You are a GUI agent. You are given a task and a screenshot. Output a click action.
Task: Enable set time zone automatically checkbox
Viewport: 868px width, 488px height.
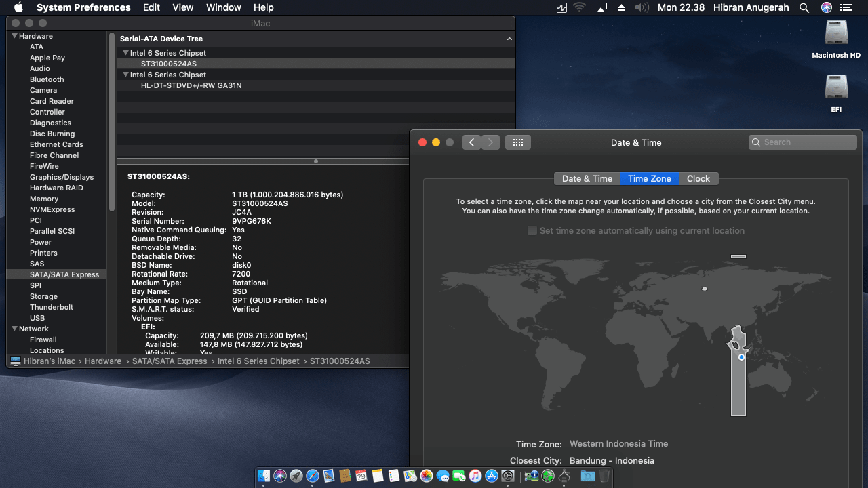pyautogui.click(x=532, y=230)
